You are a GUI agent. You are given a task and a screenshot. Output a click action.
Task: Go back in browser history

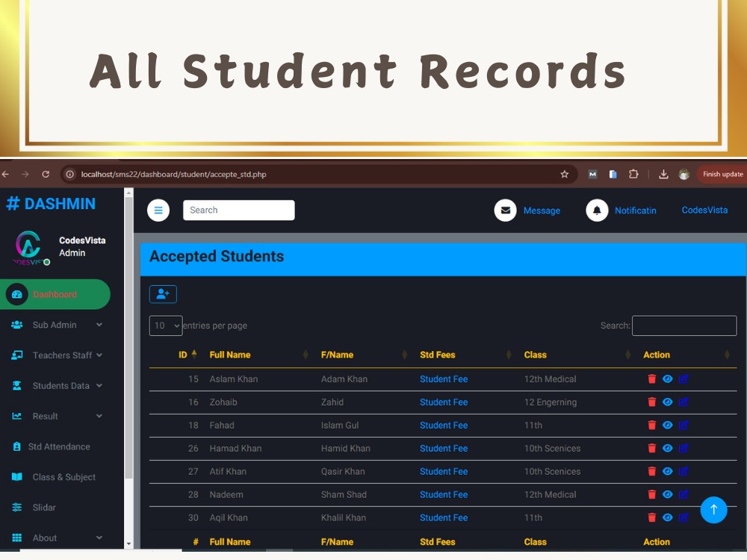[5, 174]
